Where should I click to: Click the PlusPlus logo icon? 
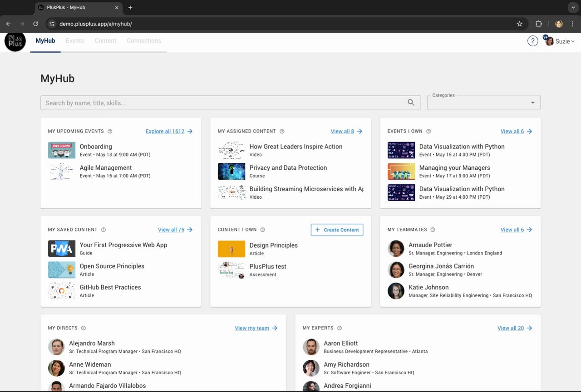(x=15, y=41)
